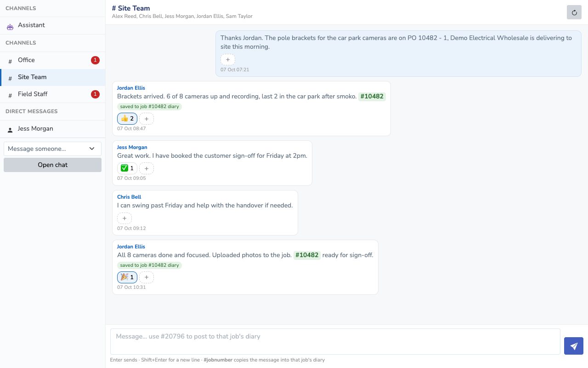Click the unread badge on Field Staff channel

point(95,94)
